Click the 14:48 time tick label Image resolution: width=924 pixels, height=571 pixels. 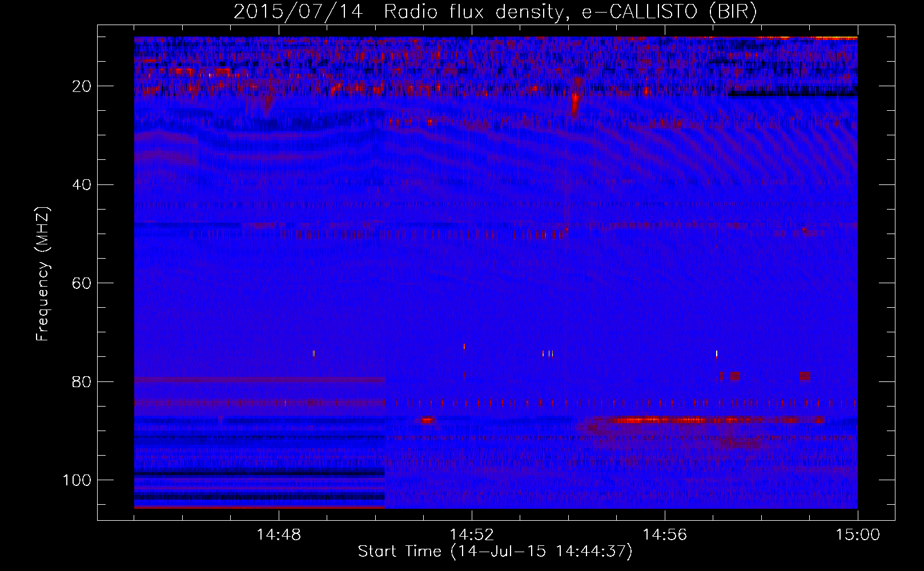279,535
